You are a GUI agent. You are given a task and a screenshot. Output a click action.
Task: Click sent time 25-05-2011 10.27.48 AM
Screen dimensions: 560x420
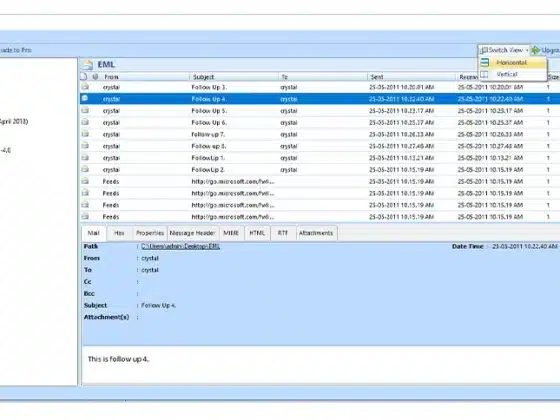click(x=402, y=146)
